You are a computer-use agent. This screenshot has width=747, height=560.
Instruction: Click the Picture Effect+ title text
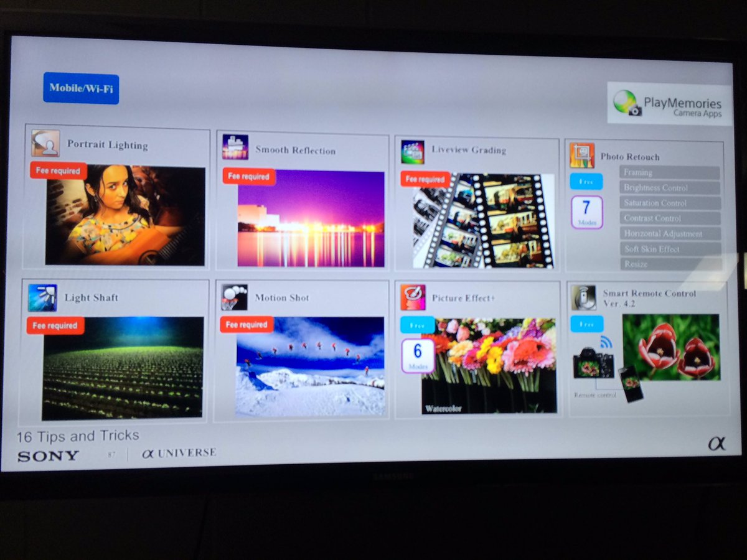coord(464,298)
